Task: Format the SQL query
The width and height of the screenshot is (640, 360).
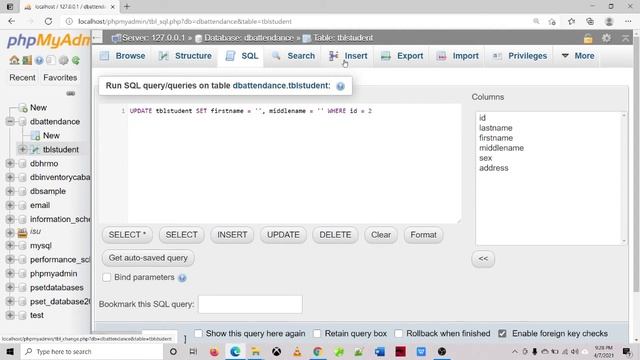Action: point(423,235)
